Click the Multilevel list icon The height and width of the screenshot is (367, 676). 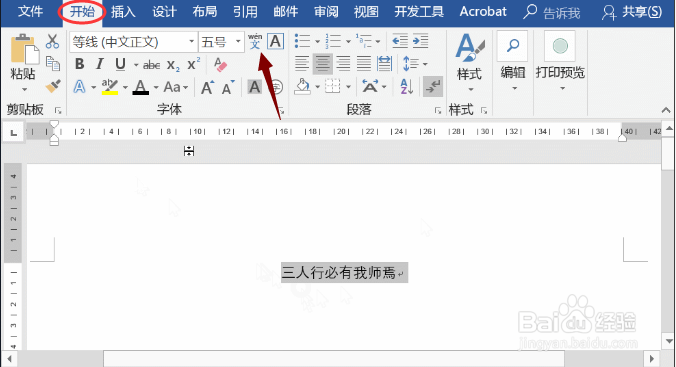click(x=364, y=41)
